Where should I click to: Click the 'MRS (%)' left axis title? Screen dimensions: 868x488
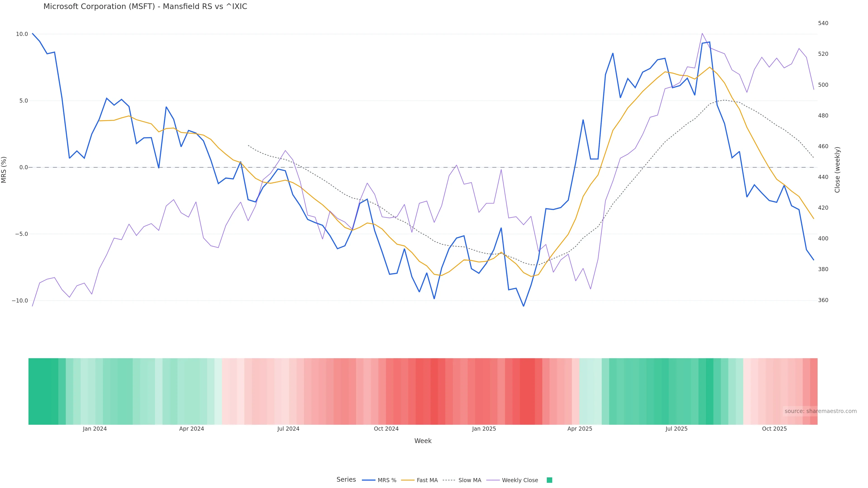tap(4, 170)
